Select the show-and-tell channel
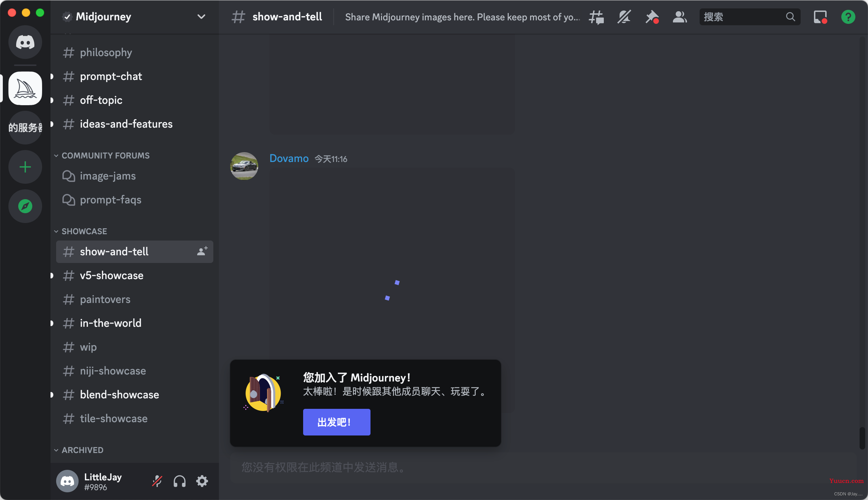868x500 pixels. point(114,251)
